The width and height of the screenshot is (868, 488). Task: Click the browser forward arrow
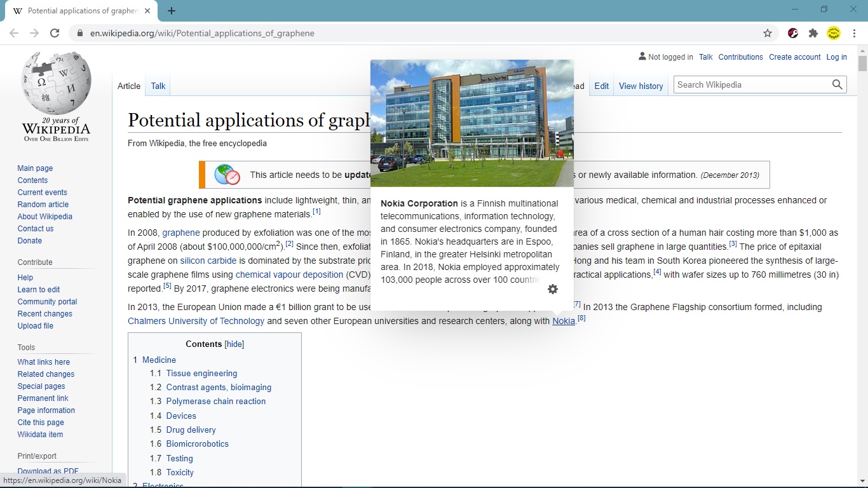(x=34, y=33)
